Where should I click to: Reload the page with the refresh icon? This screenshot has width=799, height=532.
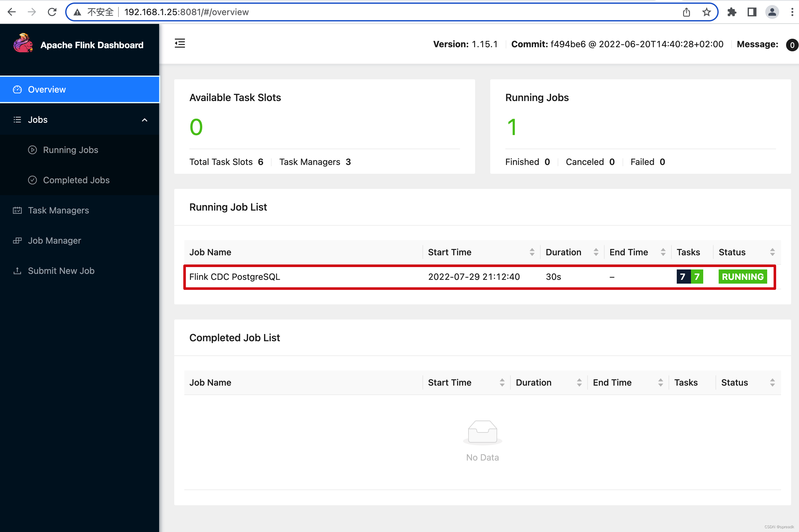click(x=52, y=12)
